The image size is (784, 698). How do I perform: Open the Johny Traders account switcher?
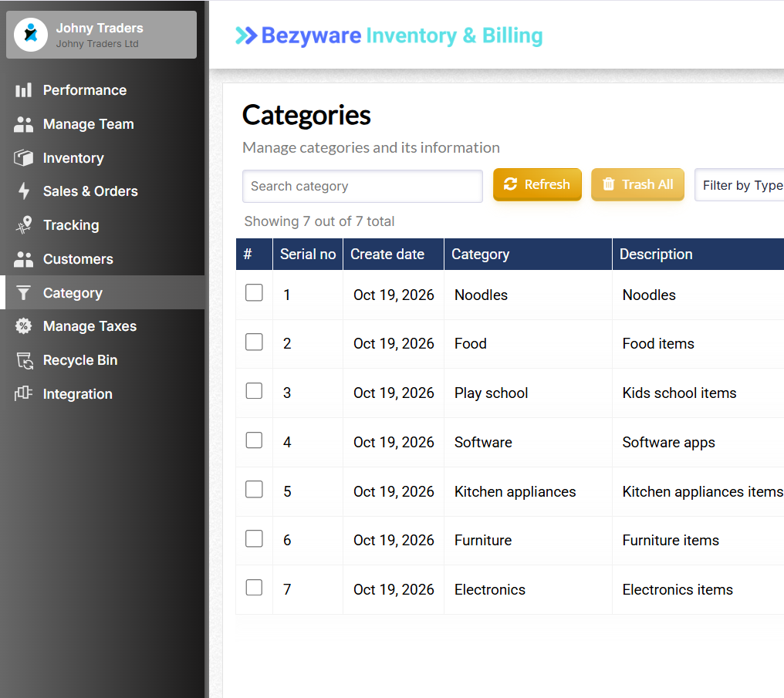pyautogui.click(x=102, y=35)
